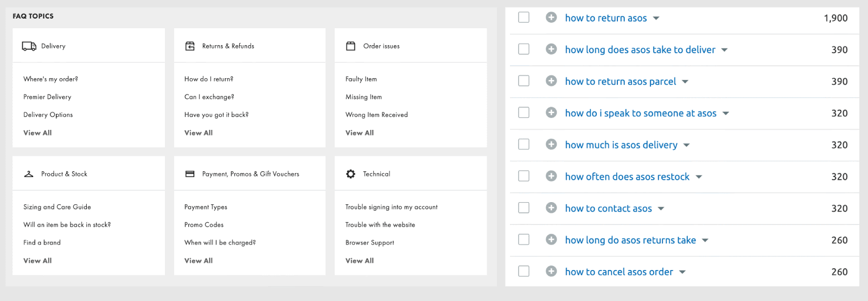This screenshot has height=301, width=868.
Task: Expand dropdown arrow after 'how to cancel asos order'
Action: coord(682,272)
